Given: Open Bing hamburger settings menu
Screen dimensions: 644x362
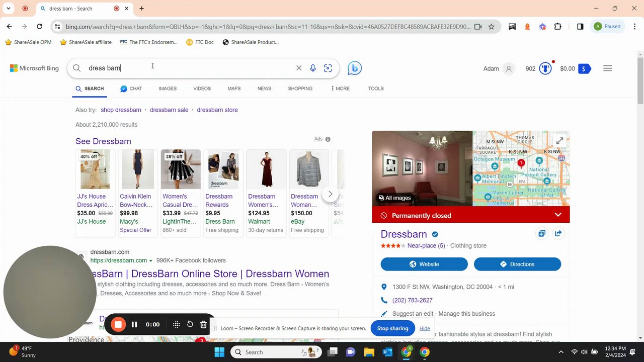Looking at the screenshot, I should coord(607,68).
